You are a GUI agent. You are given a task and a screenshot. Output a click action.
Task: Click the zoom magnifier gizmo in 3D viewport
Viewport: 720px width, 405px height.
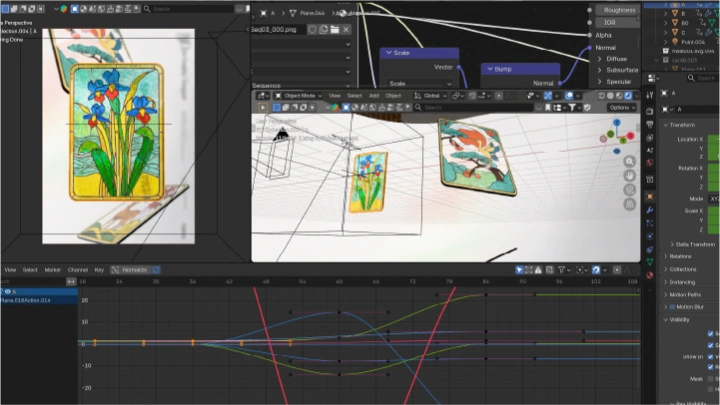point(630,161)
